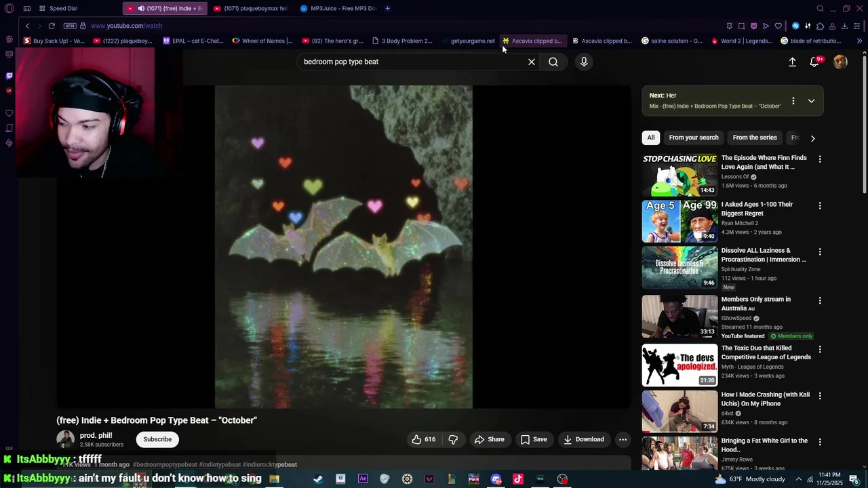Viewport: 868px width, 488px height.
Task: Open Steam from the taskbar
Action: [x=318, y=479]
